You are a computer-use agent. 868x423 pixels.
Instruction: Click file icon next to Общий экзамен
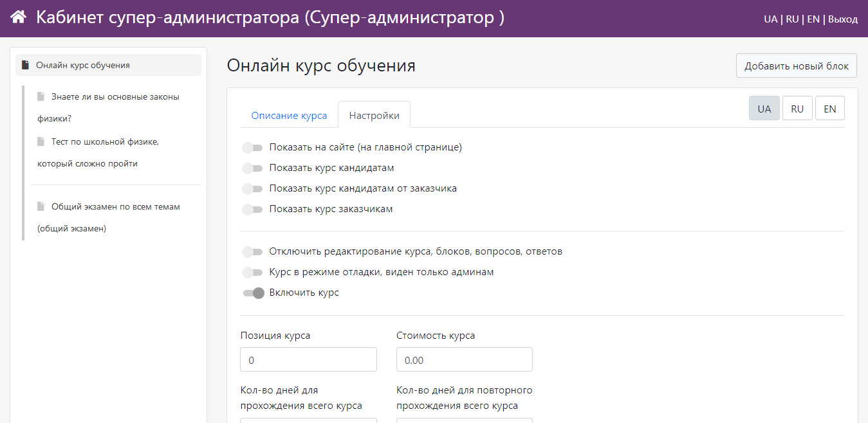[41, 206]
